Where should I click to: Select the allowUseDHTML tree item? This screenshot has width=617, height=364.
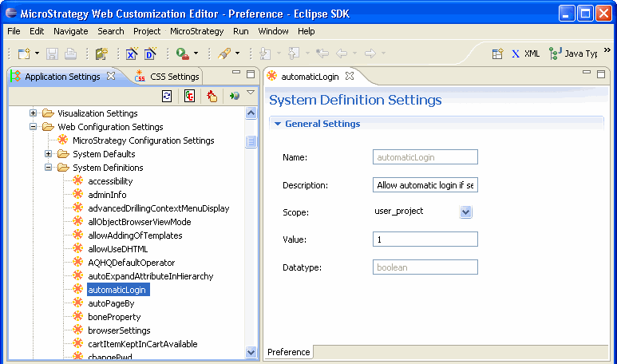pos(117,249)
